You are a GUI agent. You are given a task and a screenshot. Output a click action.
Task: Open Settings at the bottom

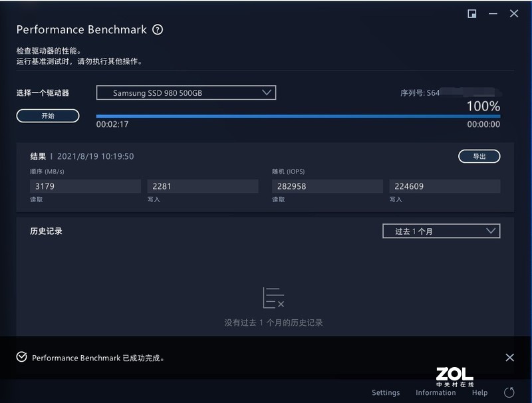pos(386,392)
